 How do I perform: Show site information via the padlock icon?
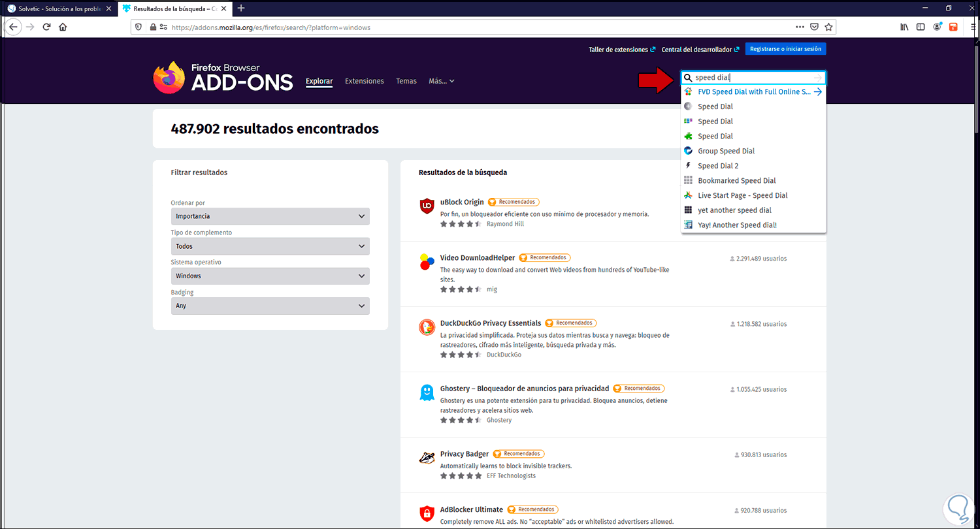[x=153, y=27]
